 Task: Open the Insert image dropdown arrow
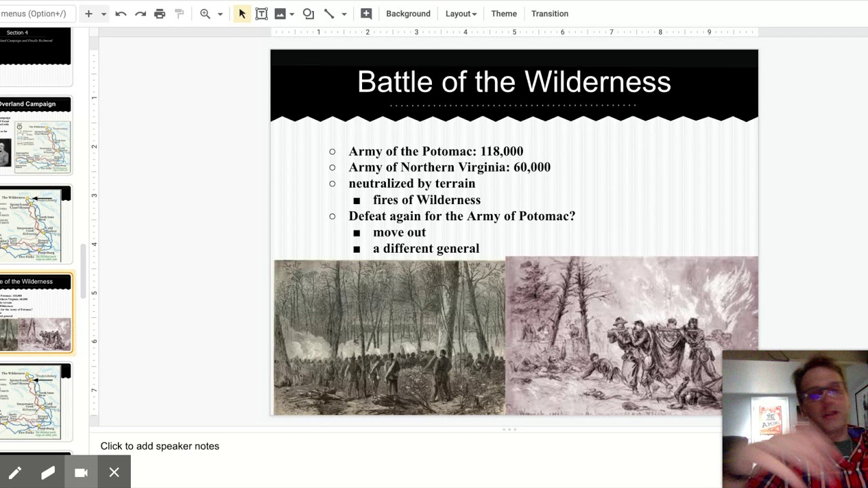pyautogui.click(x=292, y=14)
